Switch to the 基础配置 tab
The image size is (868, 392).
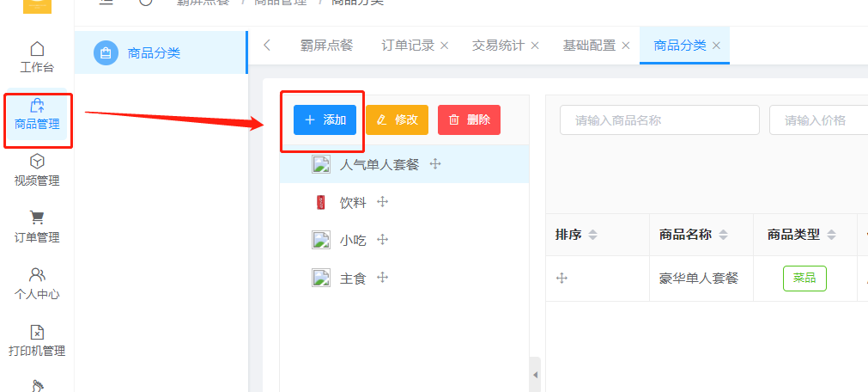click(x=589, y=46)
